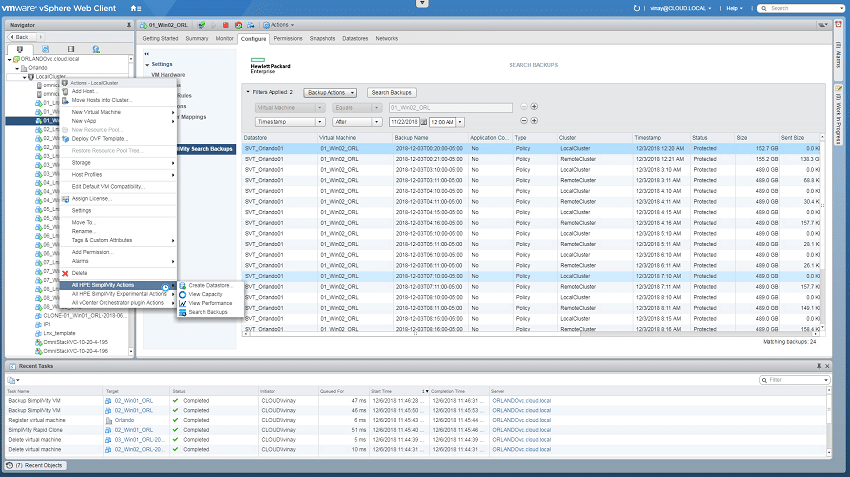
Task: Open the Home menu icon in header
Action: point(136,8)
